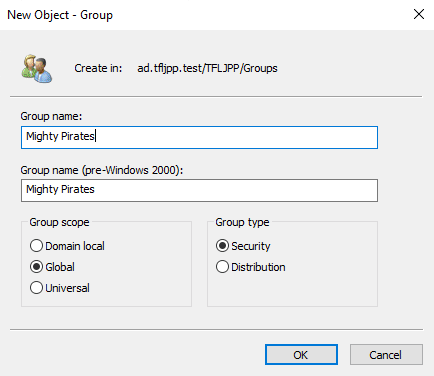This screenshot has width=434, height=376.
Task: Click the "Group scope" box heading
Action: point(59,222)
